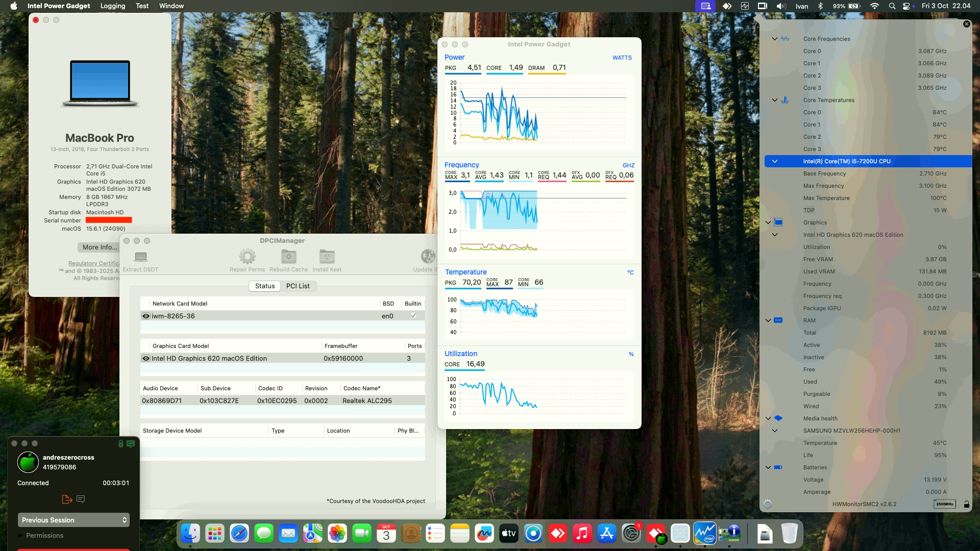This screenshot has width=980, height=551.
Task: Click Intel Power Gadget icon in Dock
Action: pyautogui.click(x=705, y=534)
